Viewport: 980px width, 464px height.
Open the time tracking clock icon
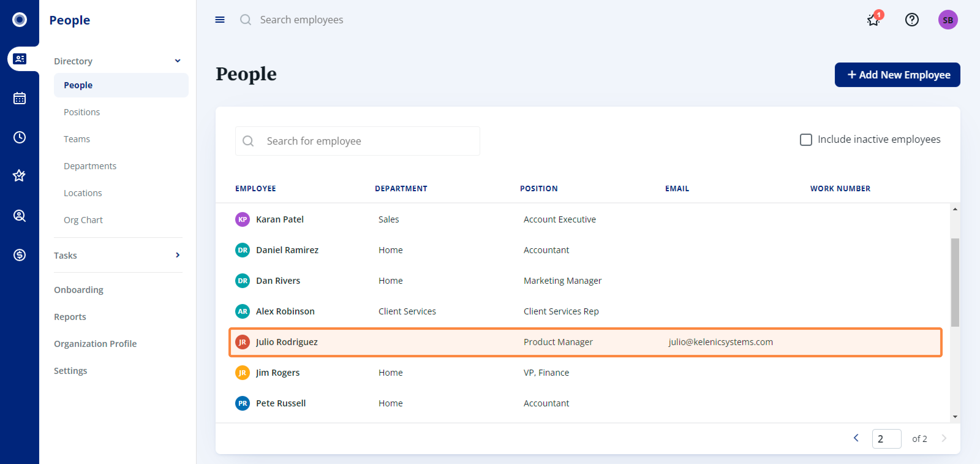click(19, 137)
